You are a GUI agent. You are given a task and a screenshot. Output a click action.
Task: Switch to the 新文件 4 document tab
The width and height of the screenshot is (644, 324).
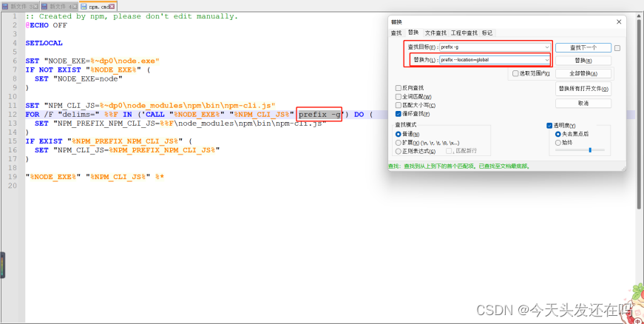pos(60,7)
